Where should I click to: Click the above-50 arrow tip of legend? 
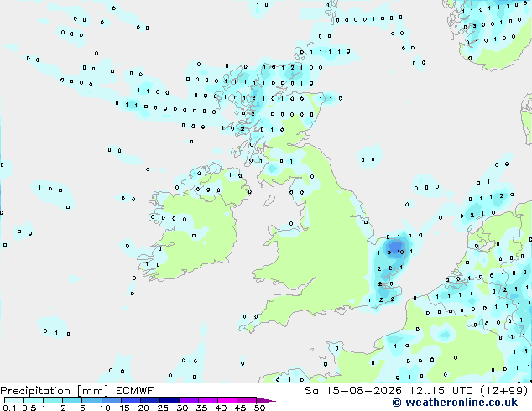266,400
